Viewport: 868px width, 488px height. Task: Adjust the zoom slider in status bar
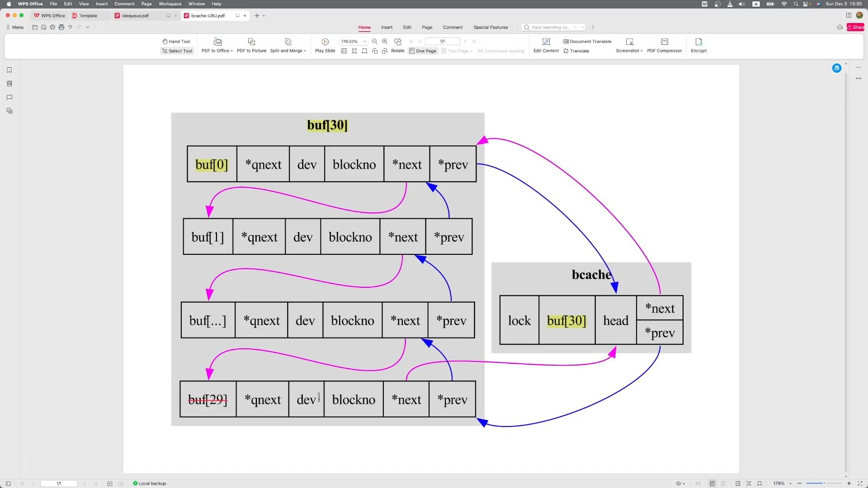click(824, 483)
